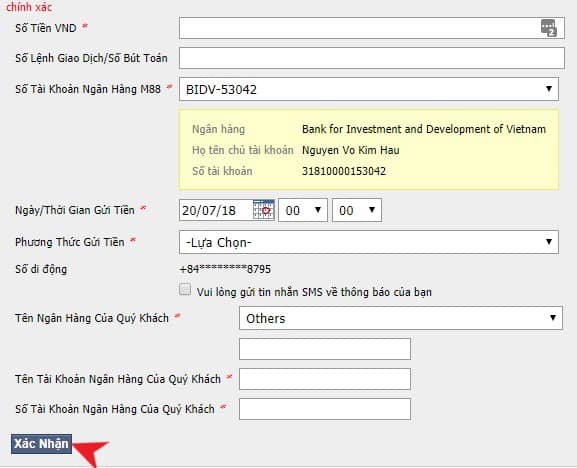Screen dimensions: 577x468
Task: Open the BIDV-53042 bank account dropdown
Action: (x=369, y=89)
